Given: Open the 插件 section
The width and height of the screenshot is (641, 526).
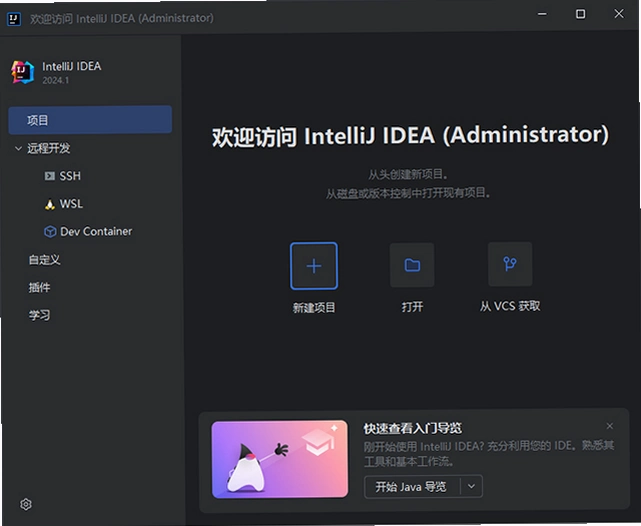Looking at the screenshot, I should coord(39,288).
